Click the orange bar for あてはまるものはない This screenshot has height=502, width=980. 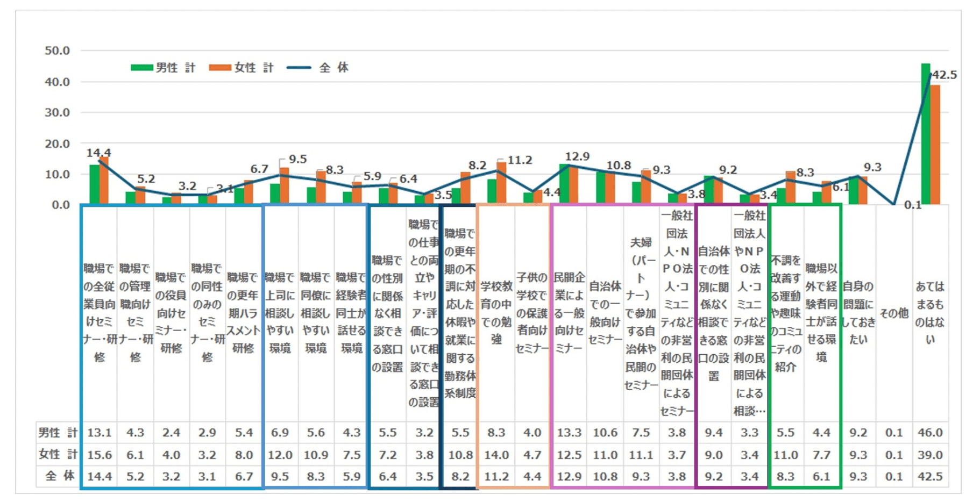click(935, 145)
